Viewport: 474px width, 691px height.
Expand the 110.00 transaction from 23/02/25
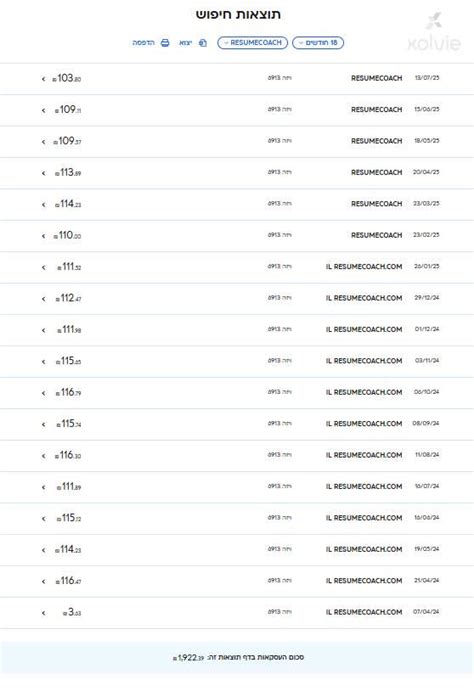[x=44, y=236]
